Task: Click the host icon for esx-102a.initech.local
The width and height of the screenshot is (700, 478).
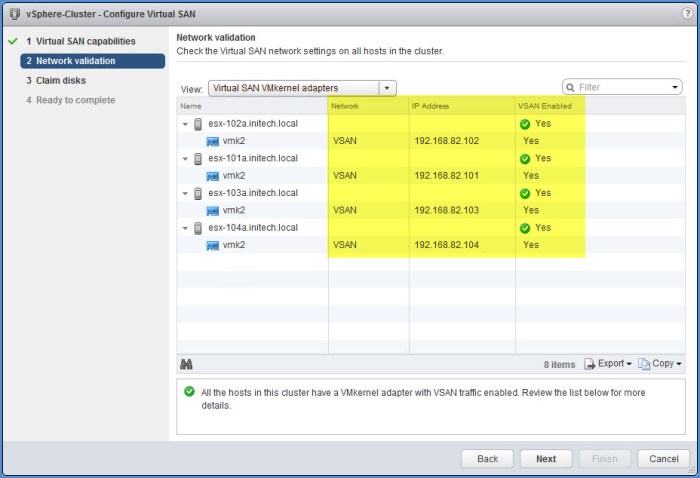Action: pyautogui.click(x=198, y=124)
